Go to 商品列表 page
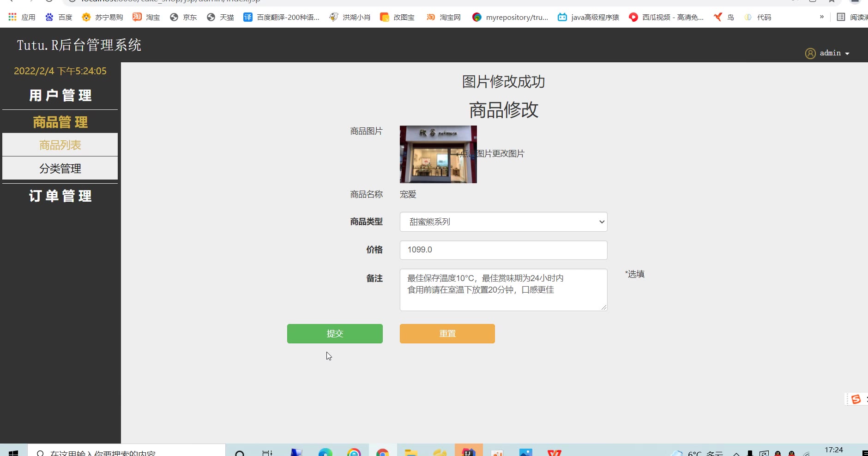This screenshot has height=456, width=868. (x=60, y=145)
